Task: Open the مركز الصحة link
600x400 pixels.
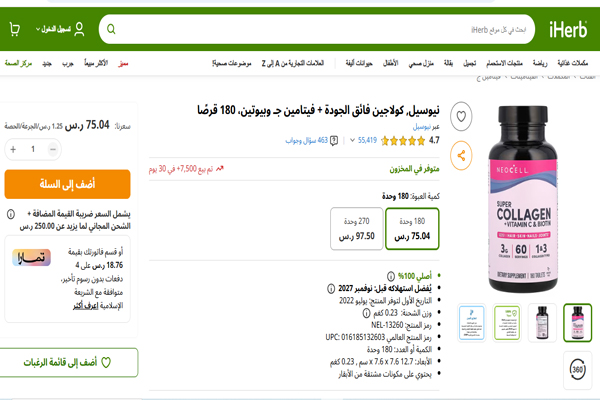Action: point(18,63)
